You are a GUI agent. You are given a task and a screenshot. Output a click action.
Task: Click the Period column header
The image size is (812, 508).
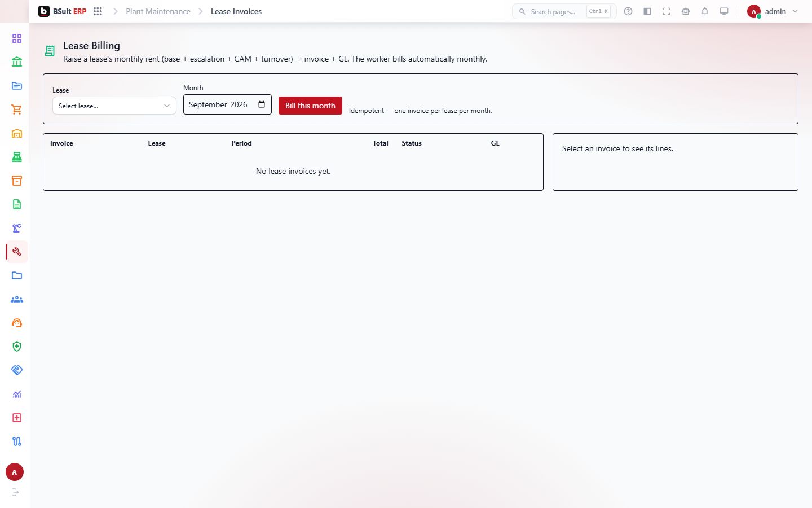coord(241,143)
